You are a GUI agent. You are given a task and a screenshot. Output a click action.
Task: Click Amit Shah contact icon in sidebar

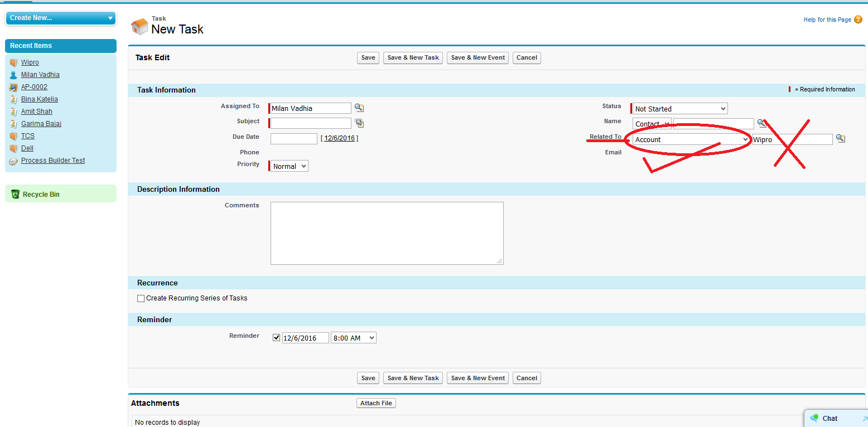[x=13, y=111]
